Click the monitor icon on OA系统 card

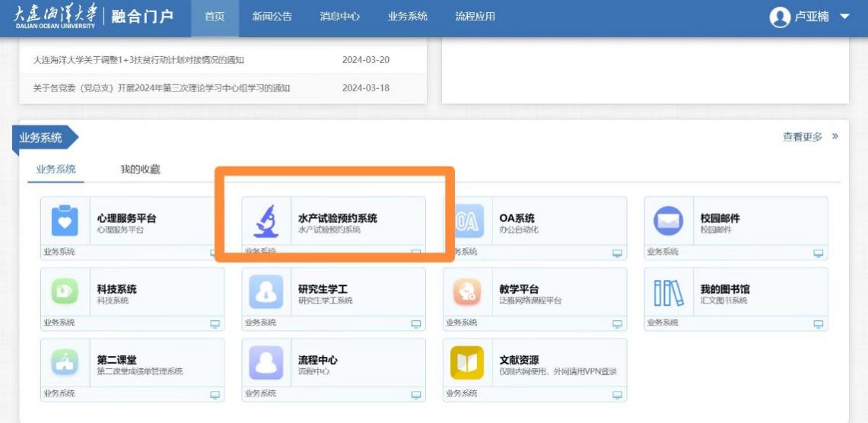click(617, 253)
